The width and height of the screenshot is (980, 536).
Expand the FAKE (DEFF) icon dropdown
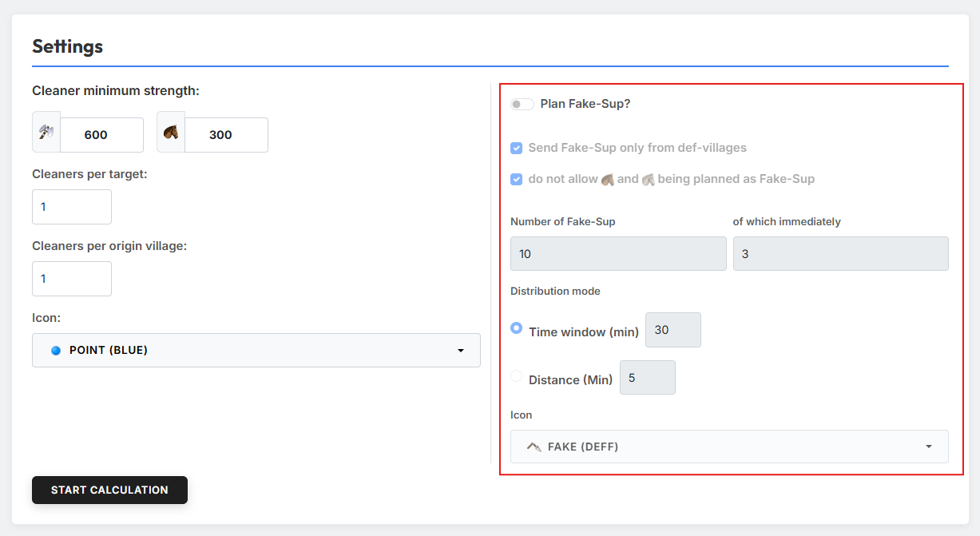click(729, 447)
